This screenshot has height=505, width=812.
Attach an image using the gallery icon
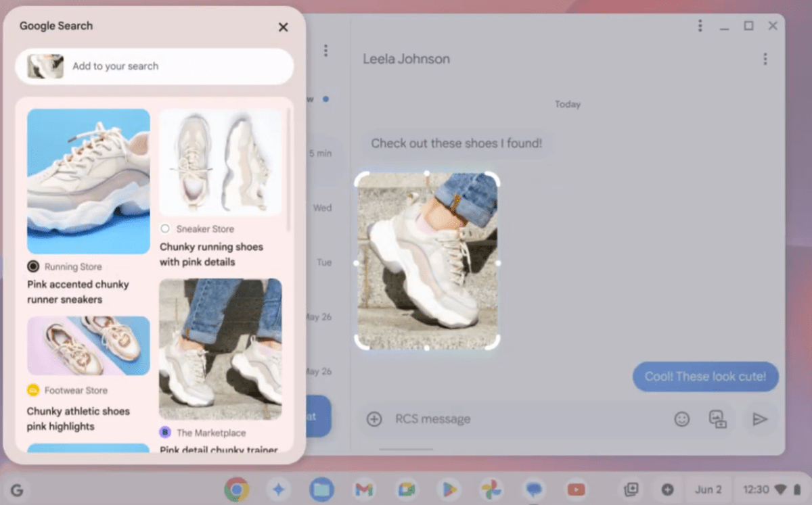(718, 419)
